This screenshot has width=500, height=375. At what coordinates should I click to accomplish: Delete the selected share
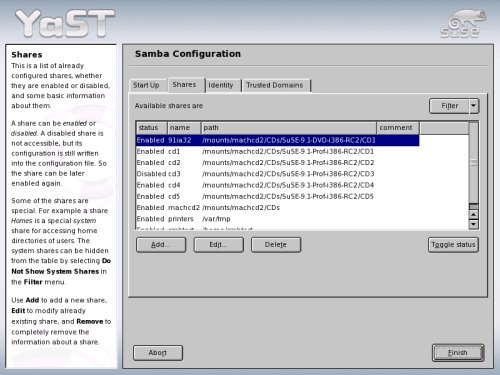tap(276, 245)
